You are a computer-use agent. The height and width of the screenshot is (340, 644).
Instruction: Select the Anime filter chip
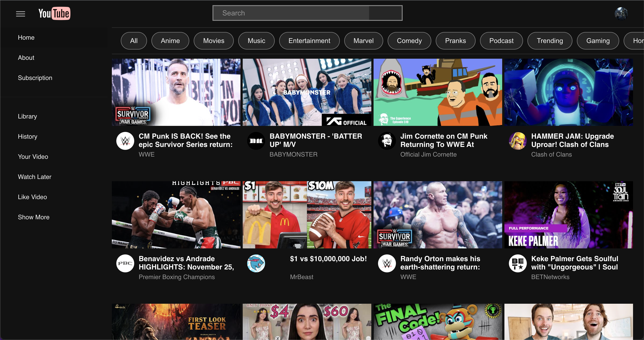pos(170,41)
